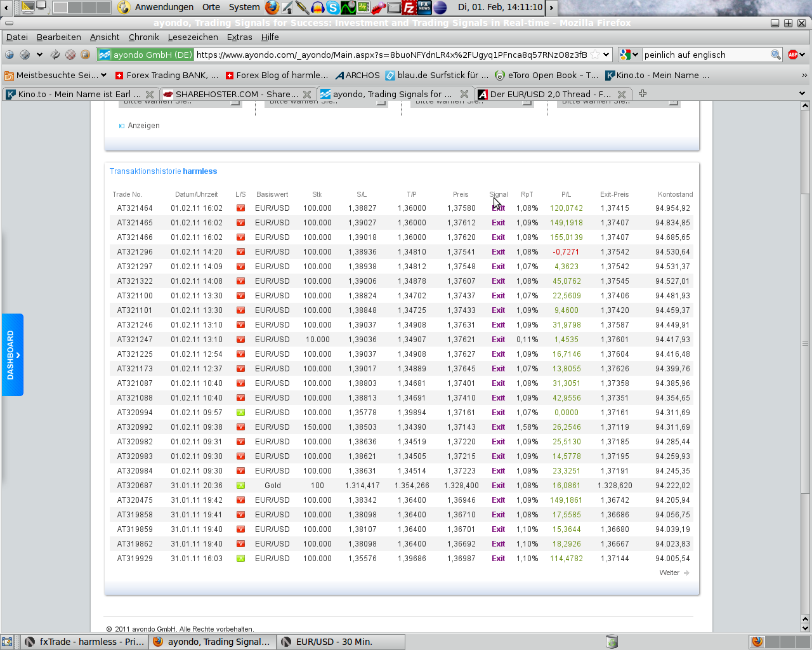Viewport: 812px width, 650px height.
Task: Expand the Meistbesuchte Seiten bookmark folder
Action: point(55,75)
